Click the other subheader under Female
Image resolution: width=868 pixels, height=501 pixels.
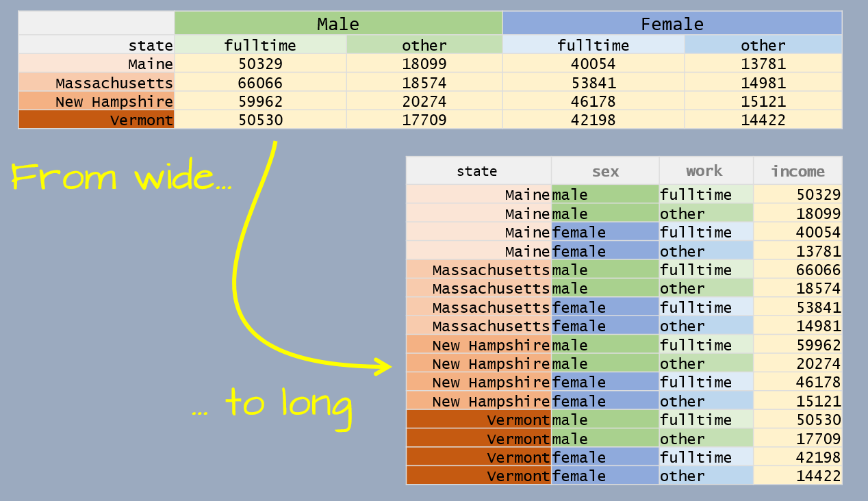click(762, 45)
